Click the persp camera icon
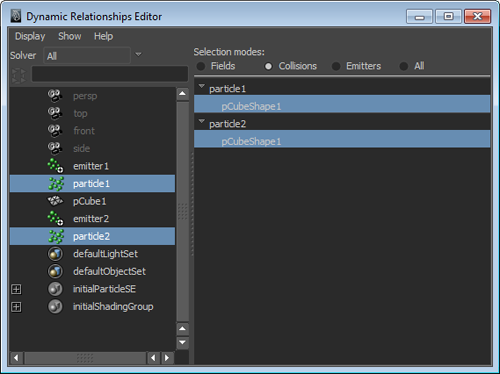Image resolution: width=500 pixels, height=374 pixels. click(x=55, y=96)
